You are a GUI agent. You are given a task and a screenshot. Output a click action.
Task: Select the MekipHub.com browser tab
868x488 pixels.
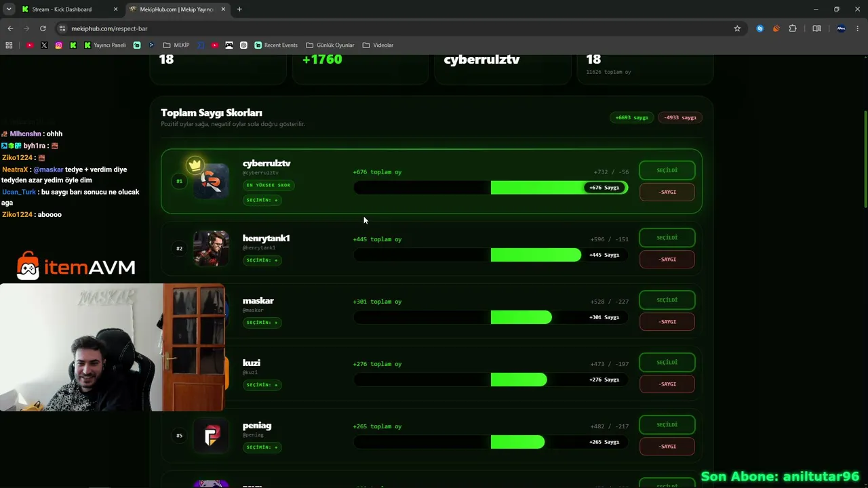coord(178,9)
